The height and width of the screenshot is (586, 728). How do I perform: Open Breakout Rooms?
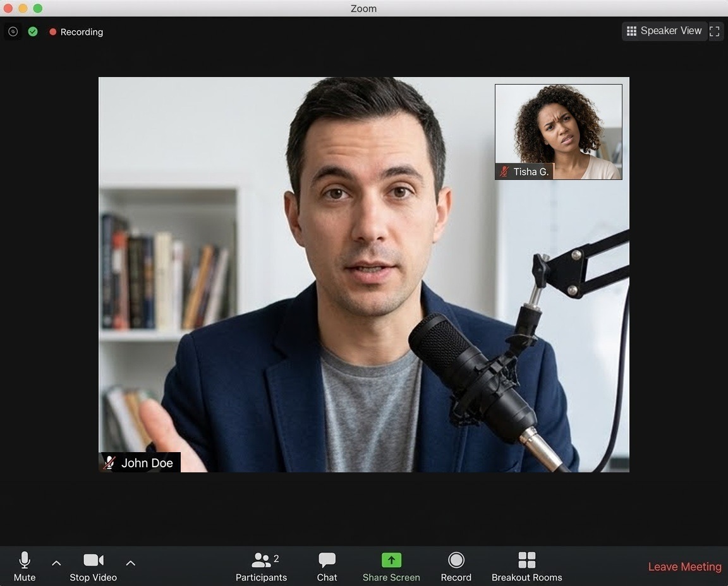[x=526, y=566]
